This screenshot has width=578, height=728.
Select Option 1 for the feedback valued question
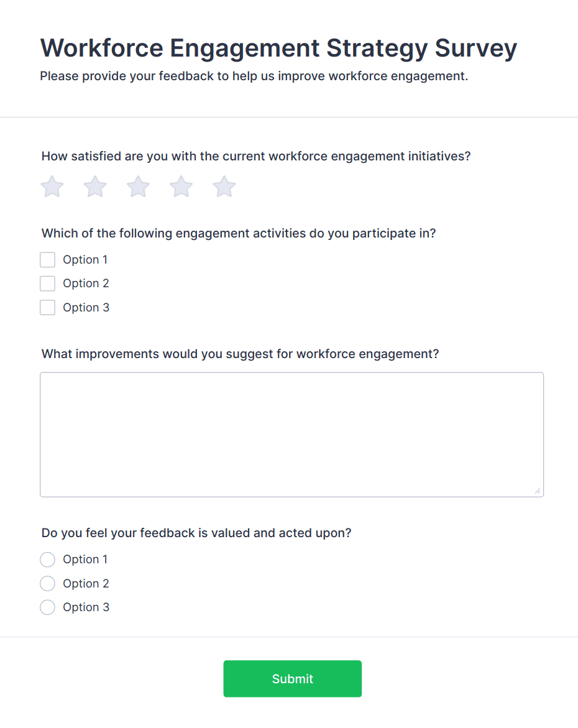tap(47, 560)
